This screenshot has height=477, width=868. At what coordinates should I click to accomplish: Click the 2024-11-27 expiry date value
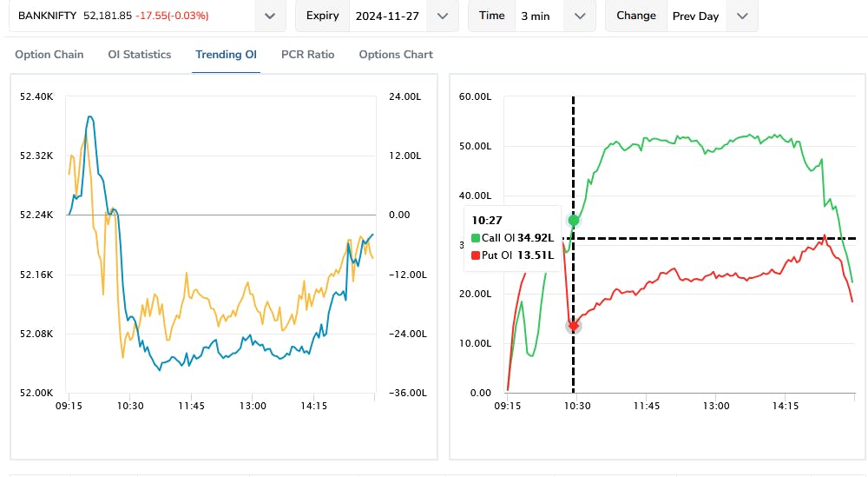pos(388,16)
